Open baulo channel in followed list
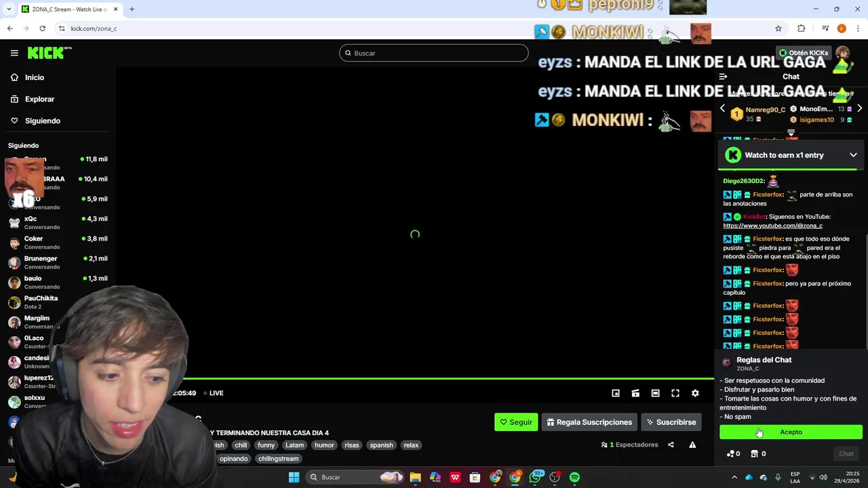Image resolution: width=868 pixels, height=488 pixels. pyautogui.click(x=58, y=282)
